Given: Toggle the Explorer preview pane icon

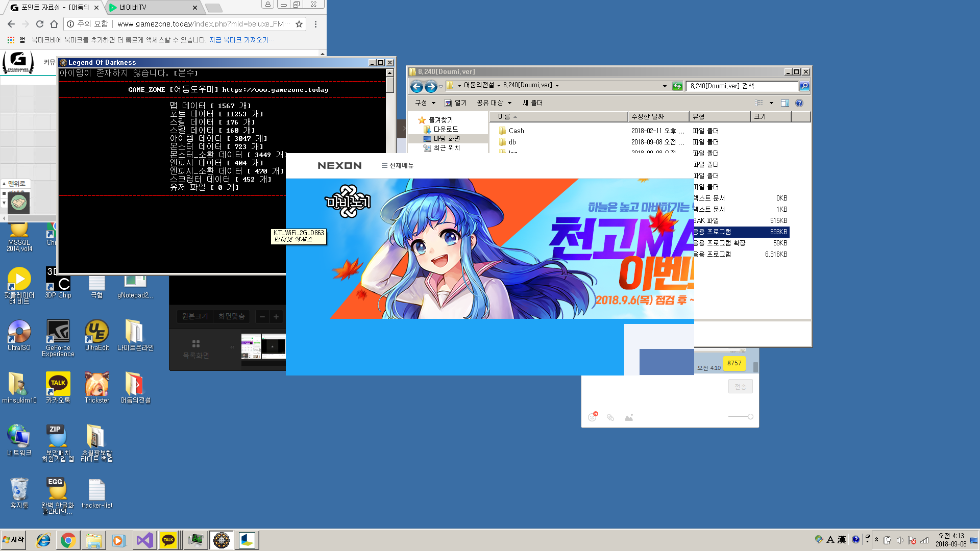Looking at the screenshot, I should (785, 103).
